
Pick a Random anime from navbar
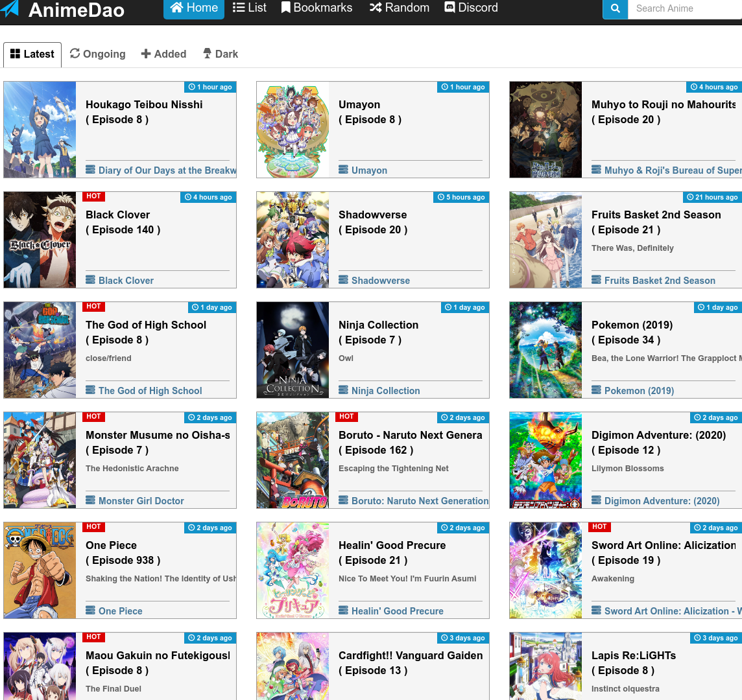coord(400,8)
